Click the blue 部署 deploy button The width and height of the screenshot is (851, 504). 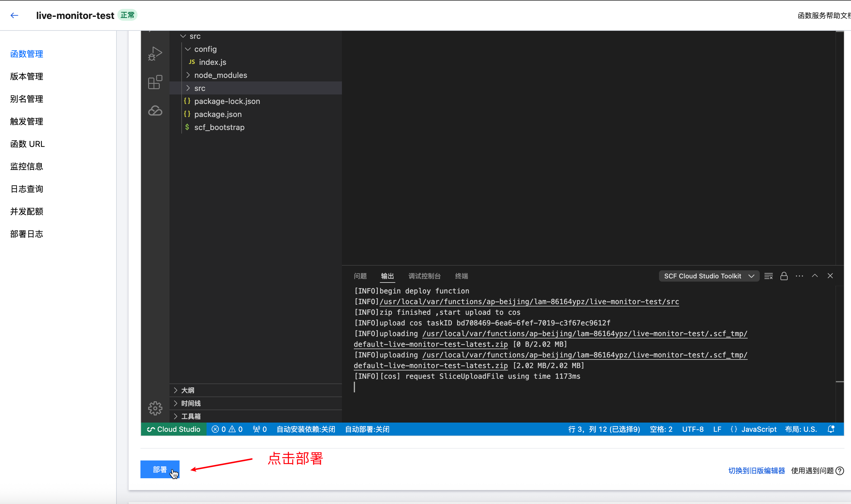click(x=160, y=469)
